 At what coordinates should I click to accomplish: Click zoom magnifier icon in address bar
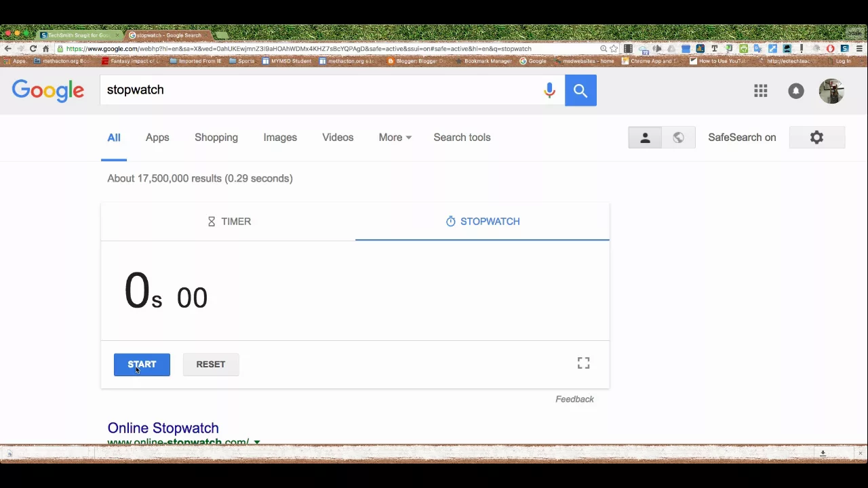pos(604,49)
